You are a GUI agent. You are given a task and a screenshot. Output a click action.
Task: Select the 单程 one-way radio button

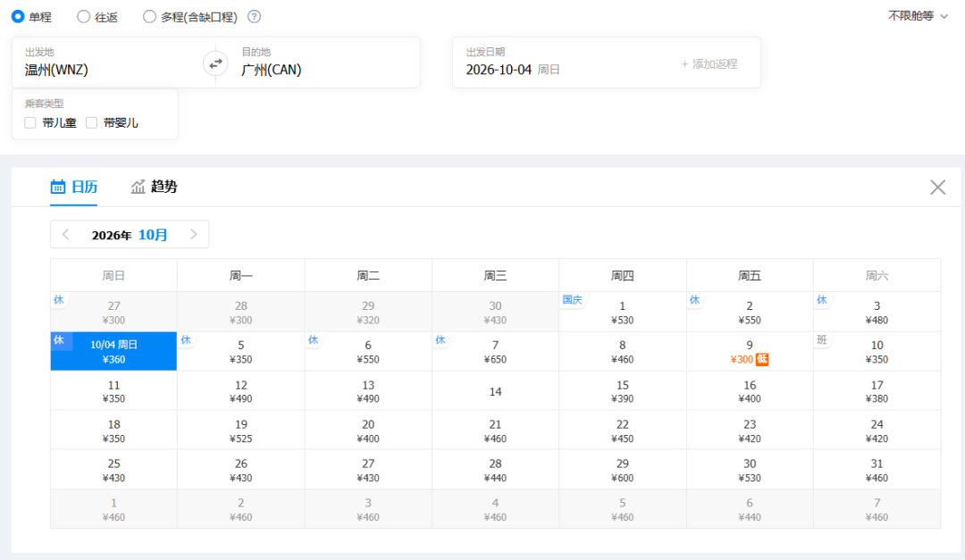tap(18, 17)
